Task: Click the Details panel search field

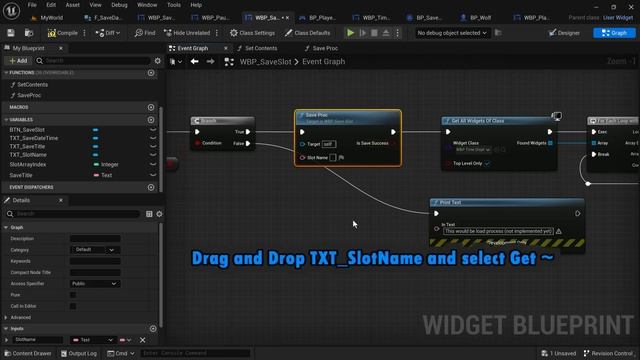Action: (x=72, y=214)
